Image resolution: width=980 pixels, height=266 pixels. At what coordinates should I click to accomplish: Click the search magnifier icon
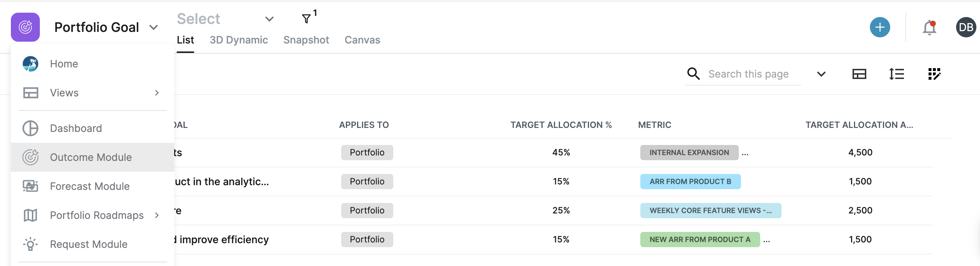pos(693,74)
